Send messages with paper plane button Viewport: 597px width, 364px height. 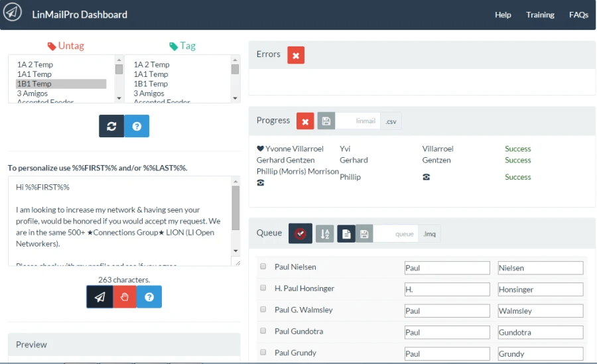click(x=99, y=296)
